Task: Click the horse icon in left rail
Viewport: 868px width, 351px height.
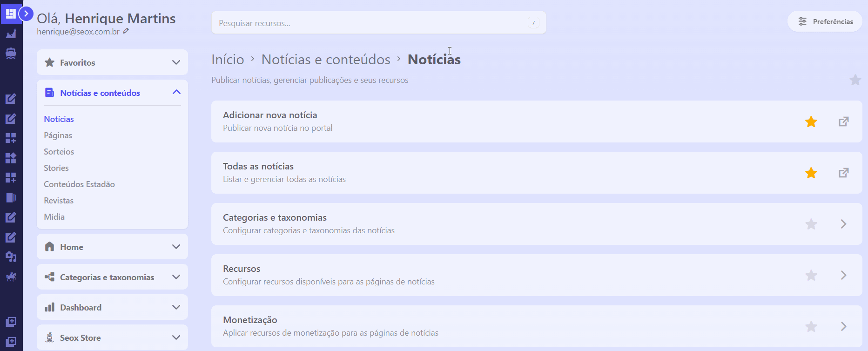Action: [x=11, y=277]
